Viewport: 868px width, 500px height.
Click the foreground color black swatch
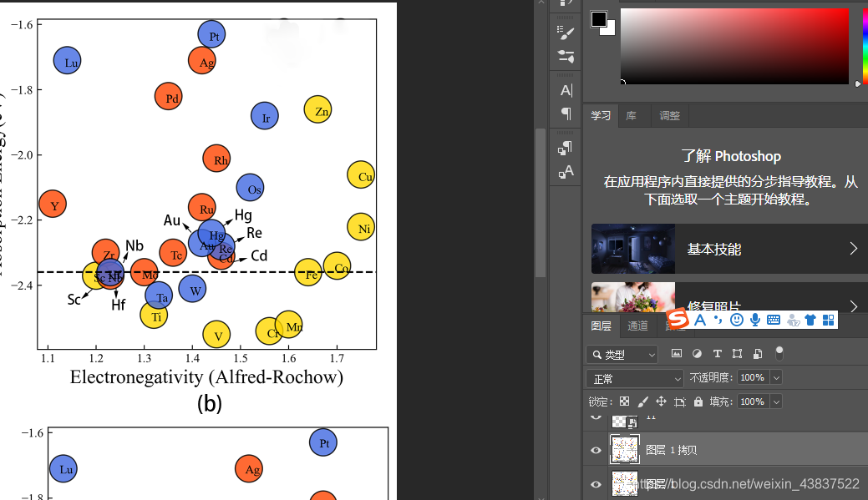point(598,19)
